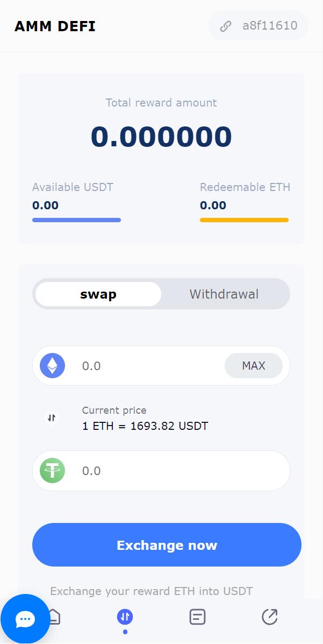Click the swap direction arrows icon
323x644 pixels.
pos(52,417)
